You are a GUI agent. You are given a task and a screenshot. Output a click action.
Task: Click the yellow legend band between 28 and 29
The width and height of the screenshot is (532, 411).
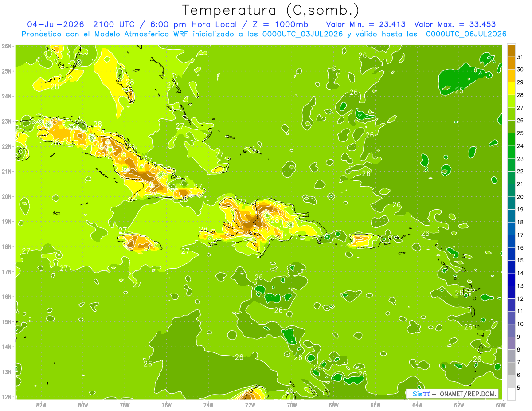click(511, 89)
